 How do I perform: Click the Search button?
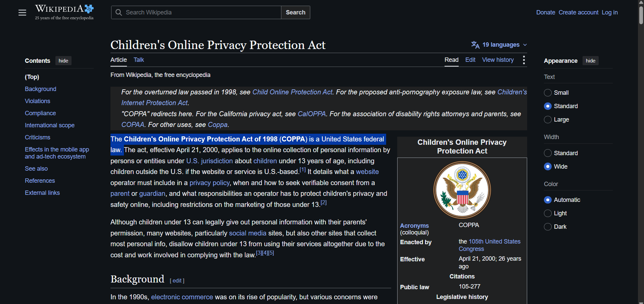tap(295, 12)
